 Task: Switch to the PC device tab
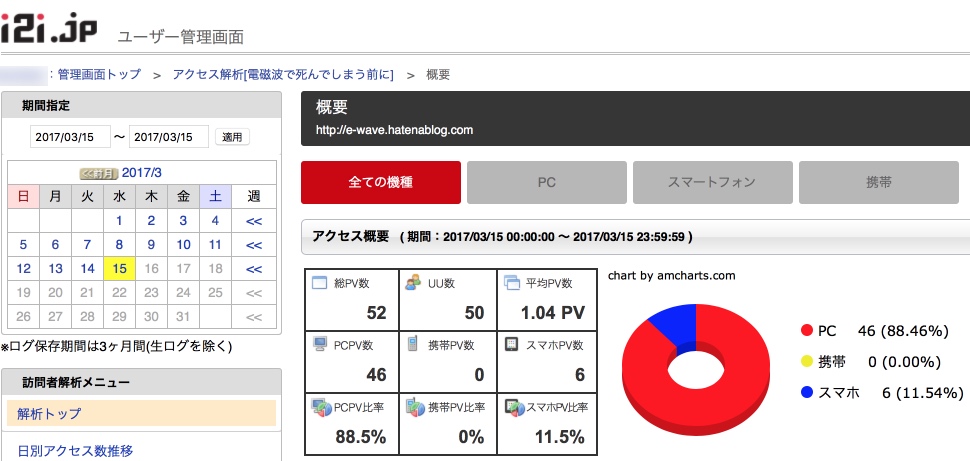[x=547, y=183]
